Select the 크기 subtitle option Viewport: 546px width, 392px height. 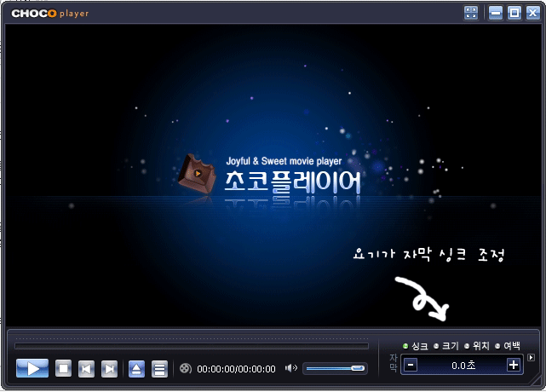(446, 346)
